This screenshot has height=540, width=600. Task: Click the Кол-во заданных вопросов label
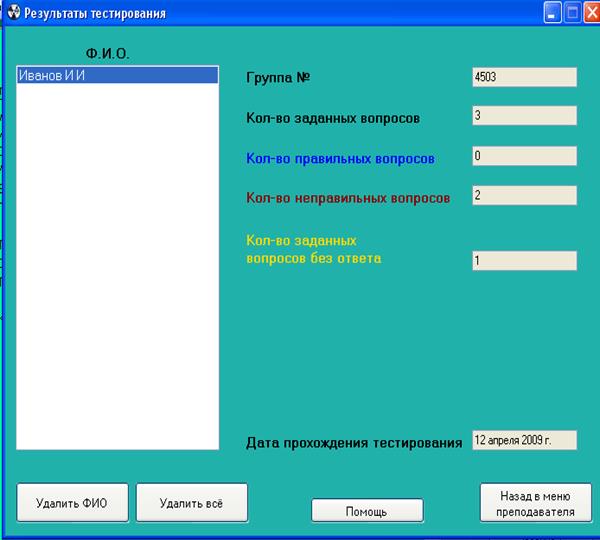click(333, 118)
